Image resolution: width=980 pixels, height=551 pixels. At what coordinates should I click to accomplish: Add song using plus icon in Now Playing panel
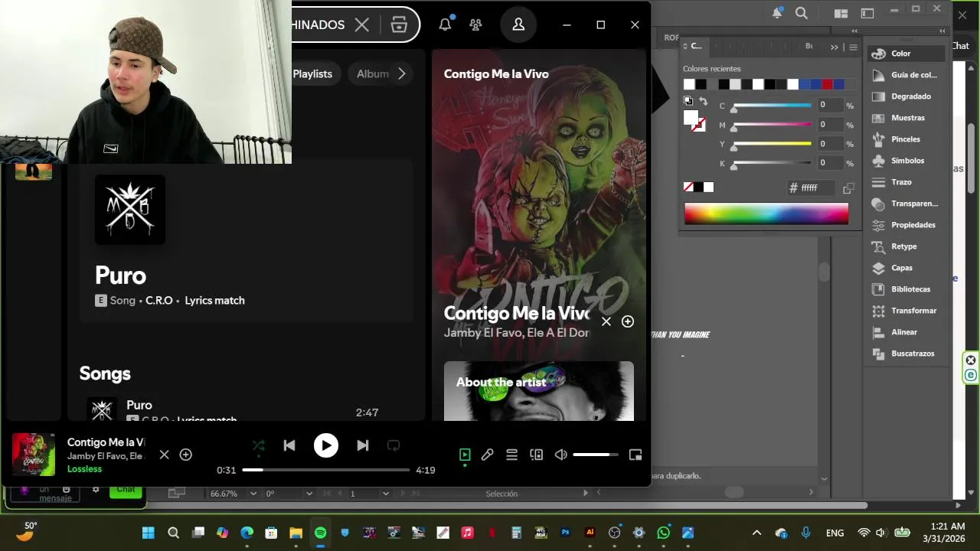(628, 321)
